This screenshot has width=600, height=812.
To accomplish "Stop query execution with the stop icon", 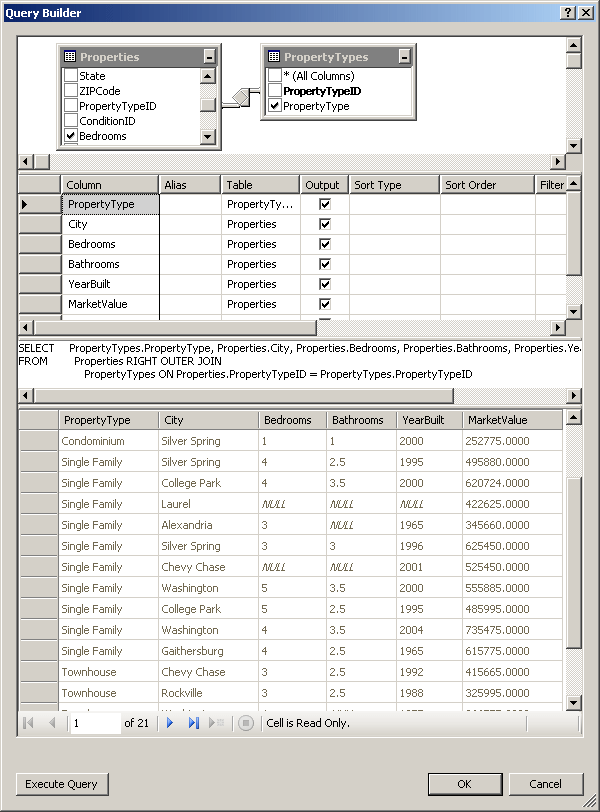I will tap(246, 723).
